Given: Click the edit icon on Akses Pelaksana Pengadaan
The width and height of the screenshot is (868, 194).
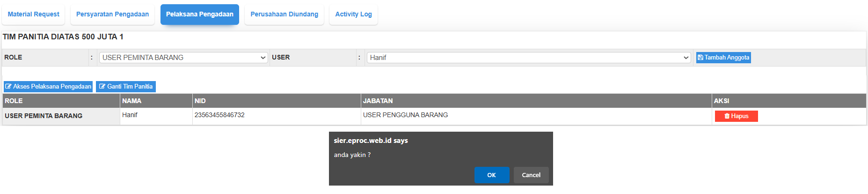Looking at the screenshot, I should click(8, 87).
